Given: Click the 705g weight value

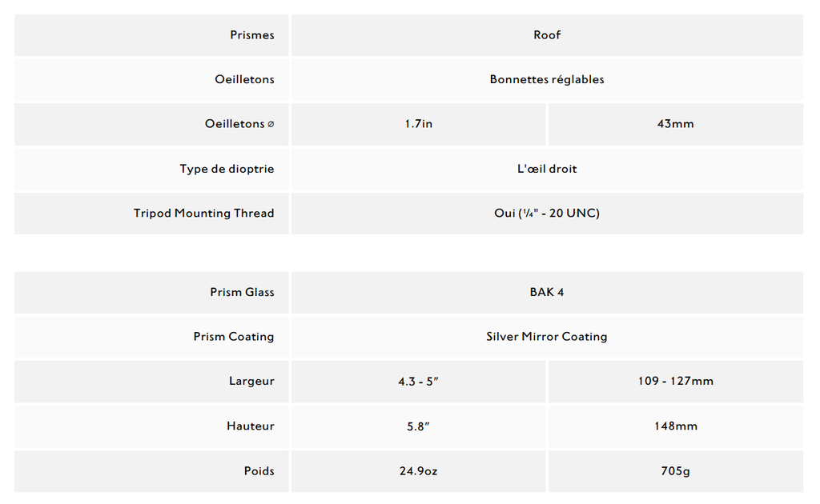Looking at the screenshot, I should (676, 471).
